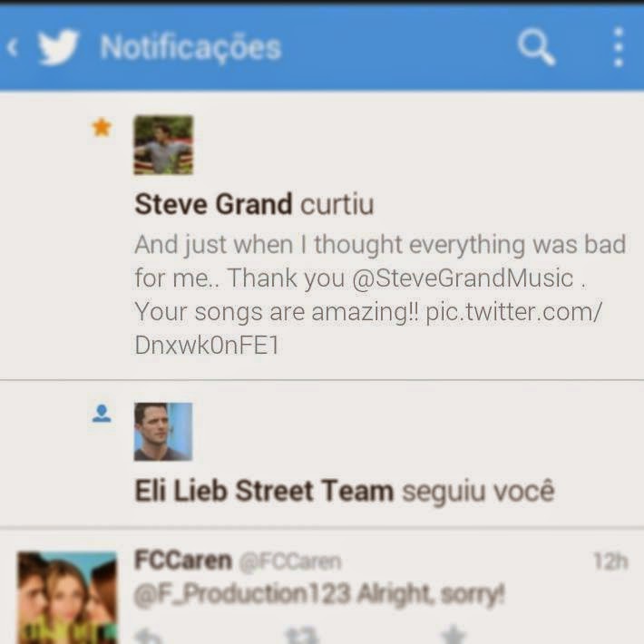This screenshot has width=644, height=644.
Task: Retweet FCCaren's tweet
Action: [301, 635]
